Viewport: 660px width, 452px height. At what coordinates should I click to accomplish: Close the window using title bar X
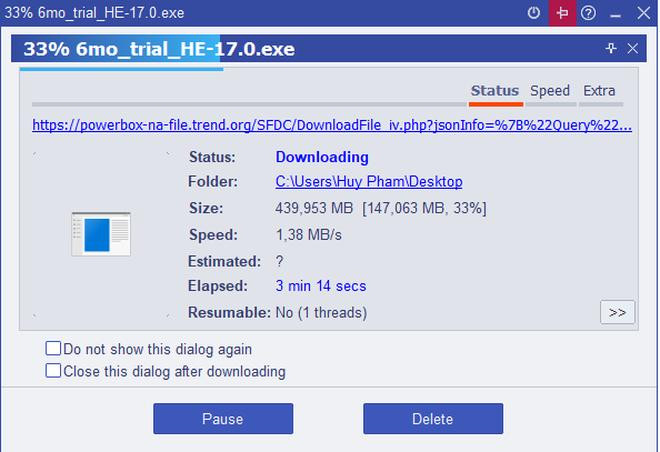642,13
